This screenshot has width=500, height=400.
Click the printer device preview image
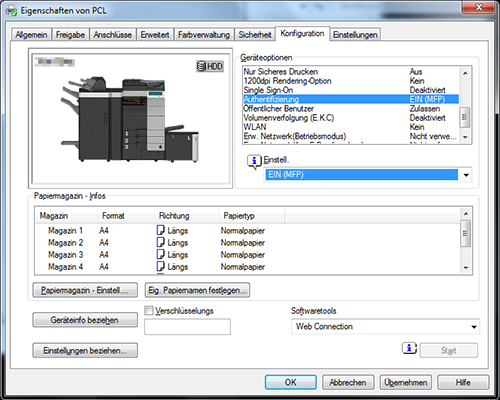pyautogui.click(x=130, y=119)
